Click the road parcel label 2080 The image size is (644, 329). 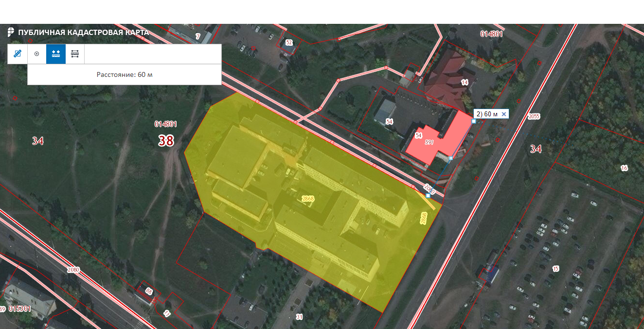[73, 270]
